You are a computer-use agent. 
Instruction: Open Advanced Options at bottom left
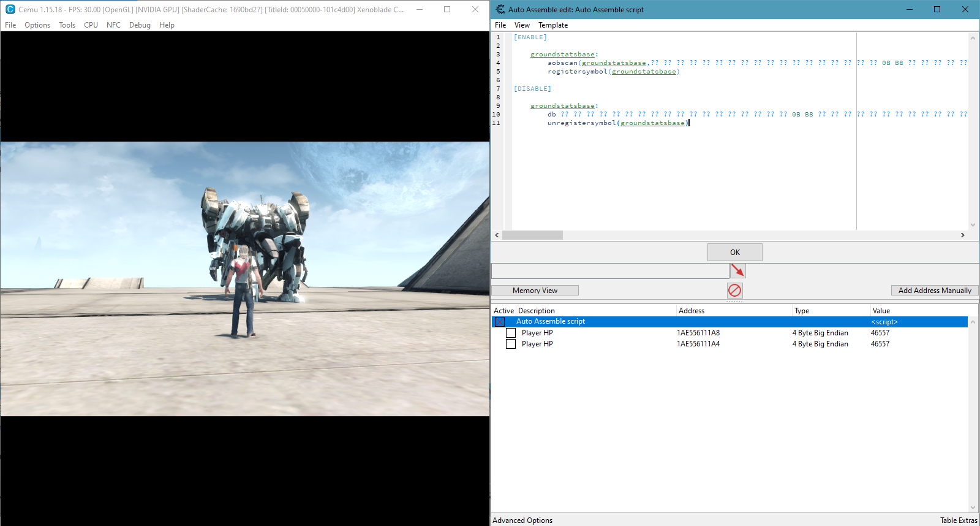click(x=522, y=520)
